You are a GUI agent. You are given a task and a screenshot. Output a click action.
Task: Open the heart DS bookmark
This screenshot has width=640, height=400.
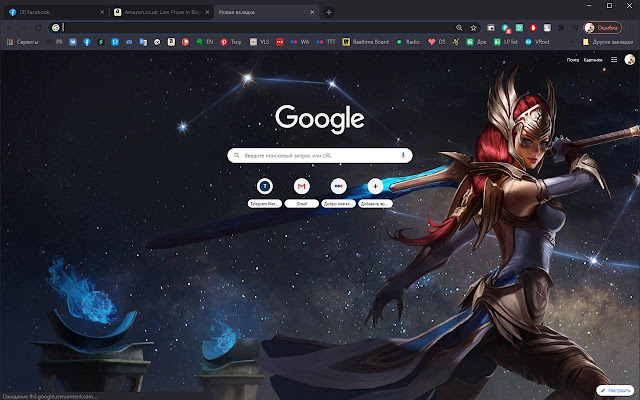(436, 42)
